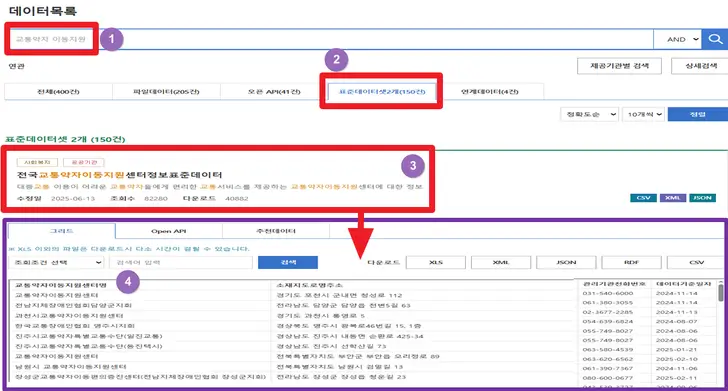Click address cell 경상남도 진주시 내동면 순환로 425-34
Image resolution: width=728 pixels, height=391 pixels.
350,336
